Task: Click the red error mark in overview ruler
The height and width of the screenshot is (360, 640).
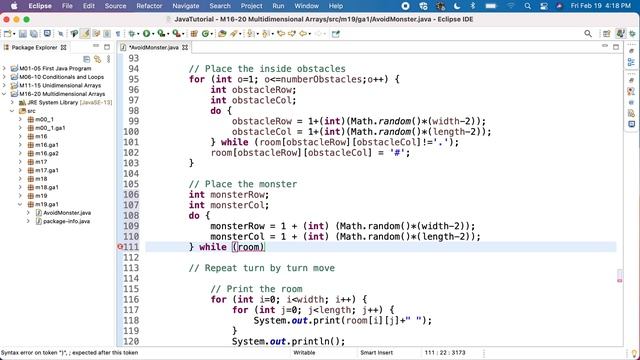Action: (x=620, y=280)
